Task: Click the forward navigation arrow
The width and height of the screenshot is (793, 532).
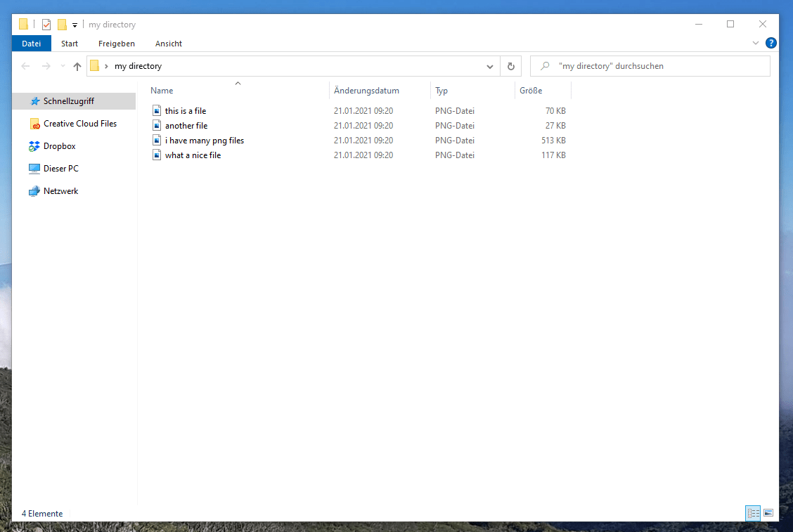Action: pos(46,66)
